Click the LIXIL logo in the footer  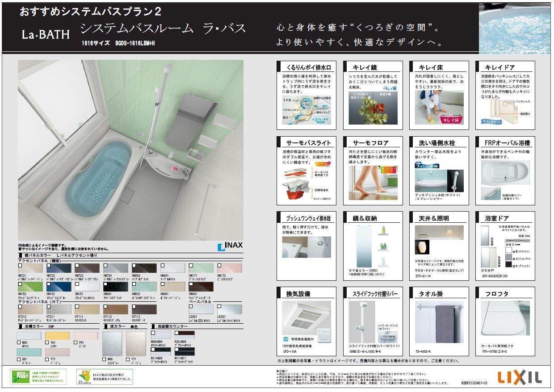[x=520, y=378]
